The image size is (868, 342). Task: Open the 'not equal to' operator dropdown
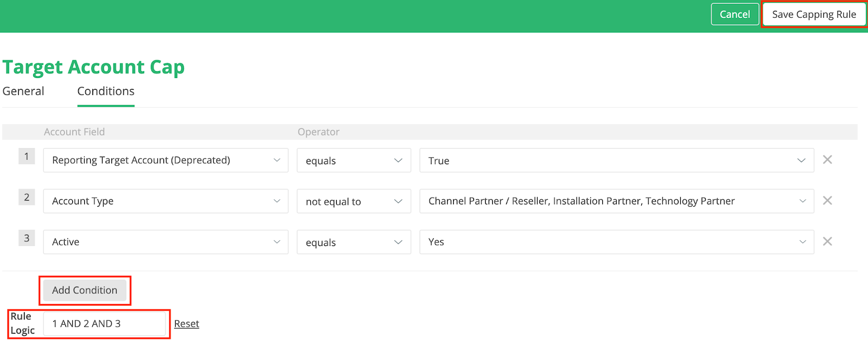353,201
